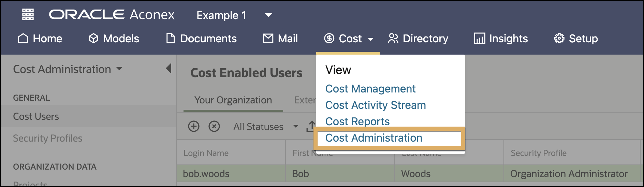This screenshot has height=187, width=644.
Task: Open the app launcher grid icon
Action: 28,15
